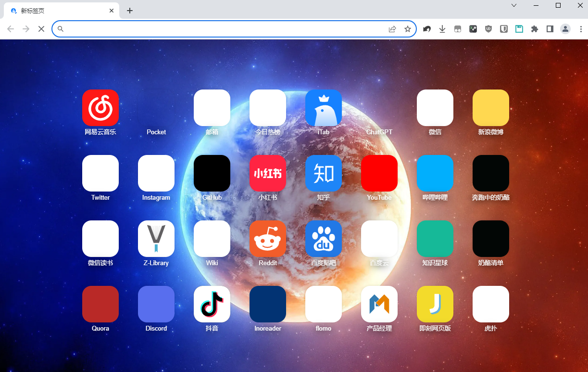588x372 pixels.
Task: Click the curved undo-arrow extension icon
Action: tap(427, 29)
